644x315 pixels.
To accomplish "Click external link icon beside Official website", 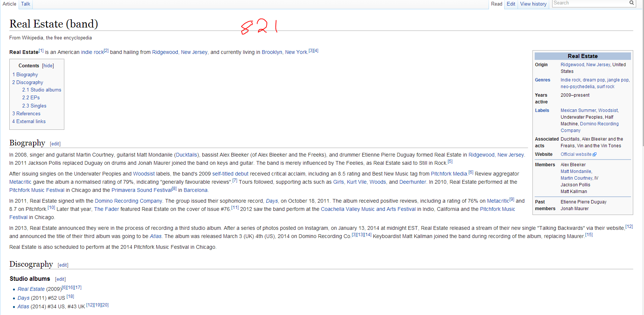I will click(x=595, y=154).
